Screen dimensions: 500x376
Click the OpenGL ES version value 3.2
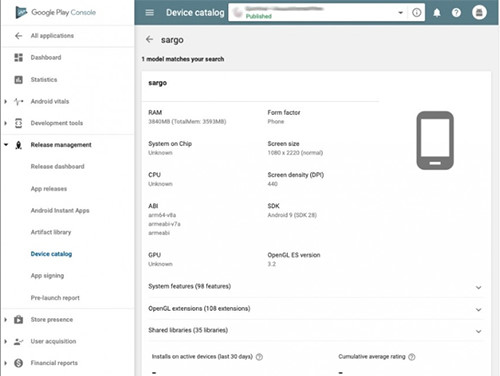click(272, 264)
